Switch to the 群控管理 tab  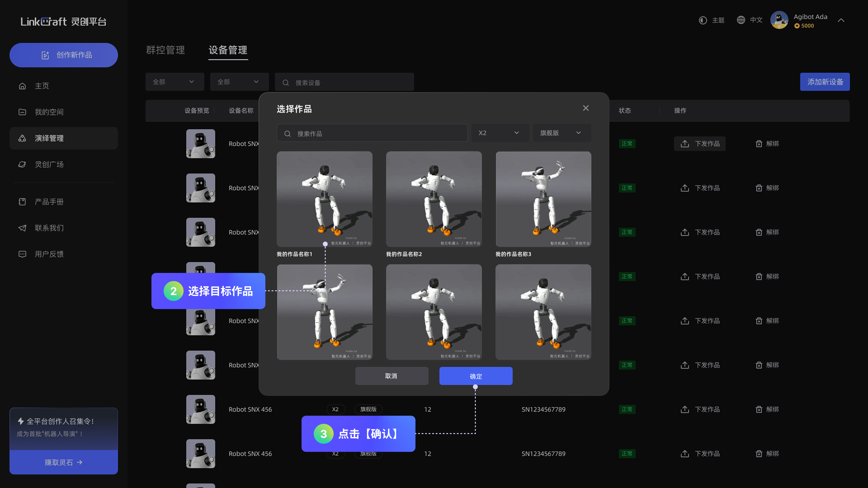[165, 50]
